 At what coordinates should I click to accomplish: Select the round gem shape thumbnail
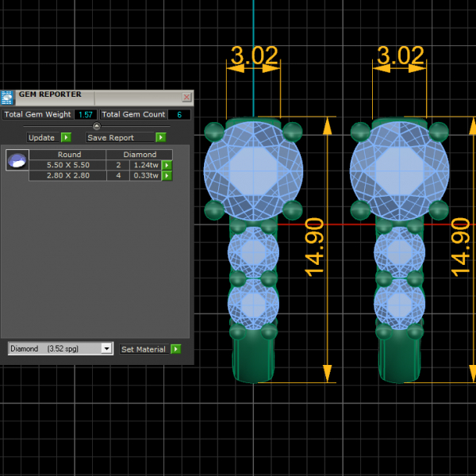(17, 160)
